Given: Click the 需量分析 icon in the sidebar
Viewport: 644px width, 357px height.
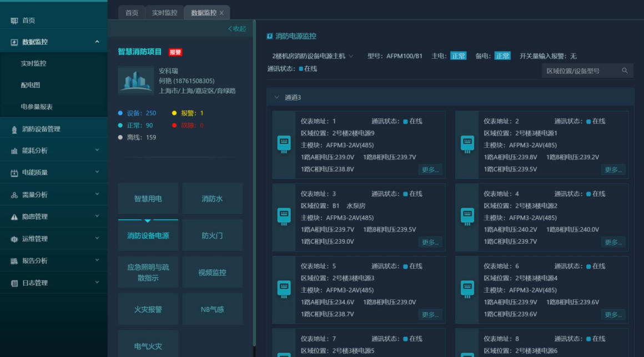Looking at the screenshot, I should point(14,195).
